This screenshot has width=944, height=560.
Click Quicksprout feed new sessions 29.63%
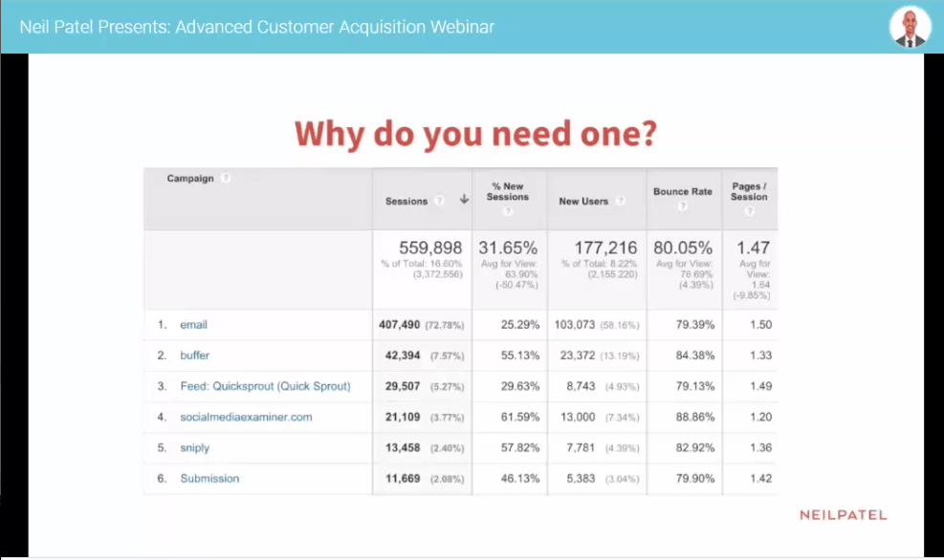520,386
